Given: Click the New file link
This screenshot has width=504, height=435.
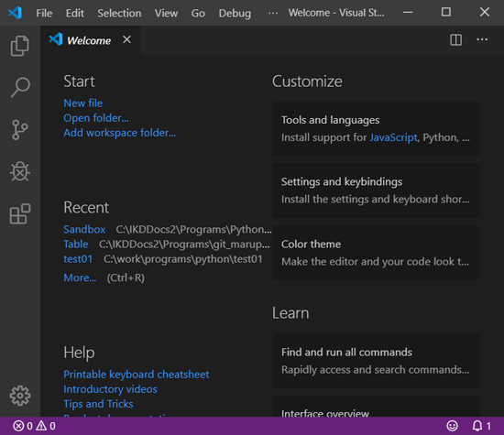Looking at the screenshot, I should click(82, 103).
